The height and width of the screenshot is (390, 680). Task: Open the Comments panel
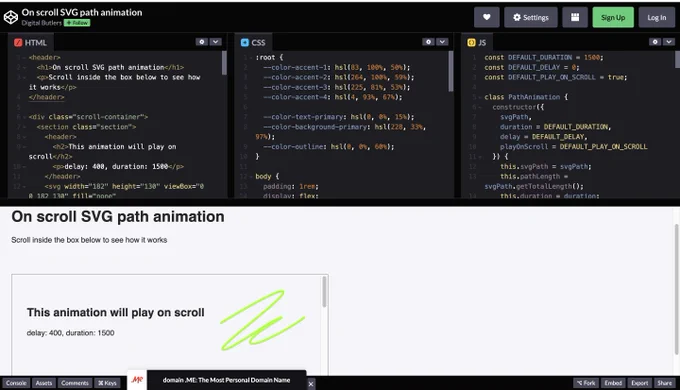pos(75,383)
